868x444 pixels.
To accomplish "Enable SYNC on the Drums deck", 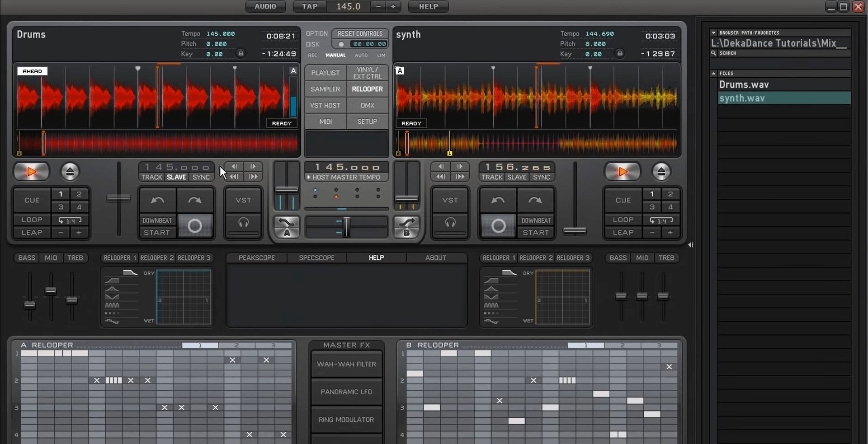I will pyautogui.click(x=201, y=177).
